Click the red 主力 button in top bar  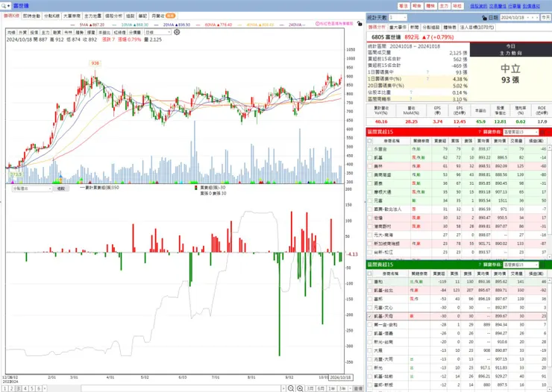[x=444, y=6]
